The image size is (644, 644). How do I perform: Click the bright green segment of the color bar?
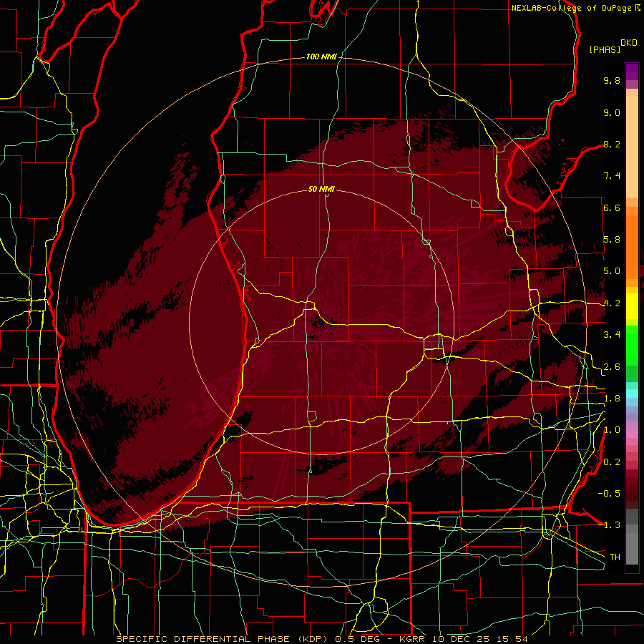coord(632,345)
